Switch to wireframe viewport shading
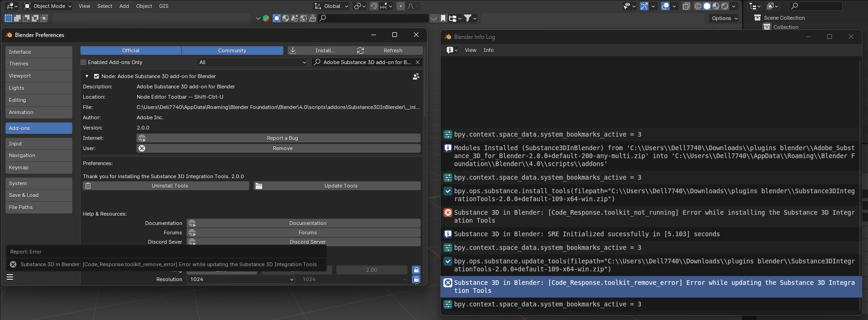Screen dimensions: 868x320 coord(698,6)
